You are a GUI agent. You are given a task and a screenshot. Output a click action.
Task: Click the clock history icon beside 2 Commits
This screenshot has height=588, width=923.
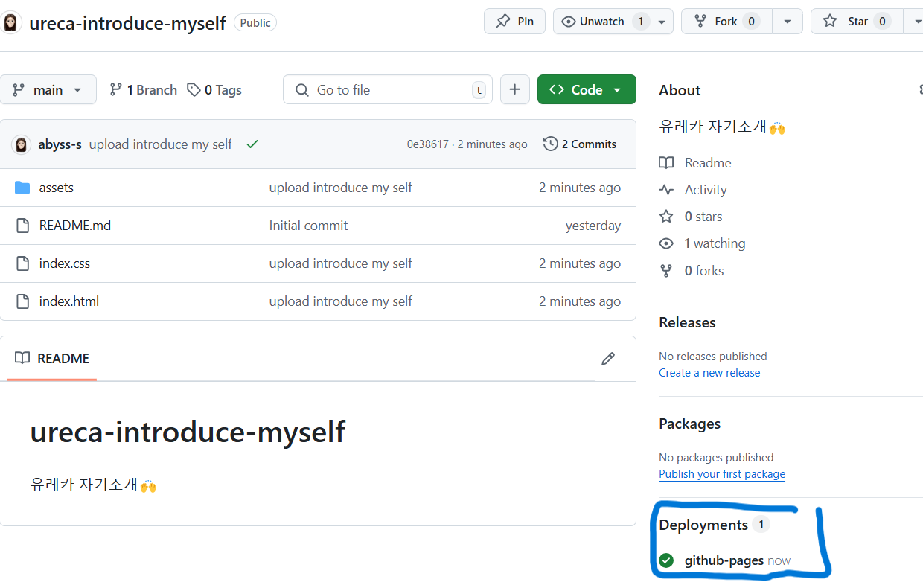550,144
